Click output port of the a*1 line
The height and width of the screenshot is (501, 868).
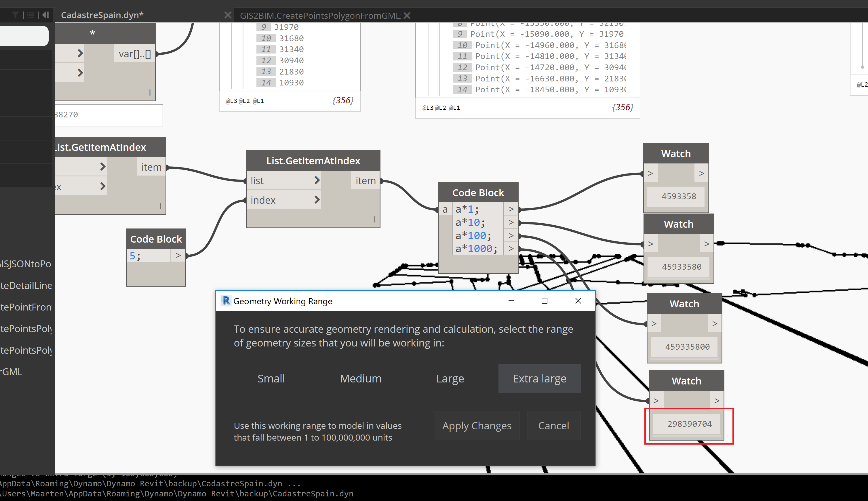pos(511,209)
